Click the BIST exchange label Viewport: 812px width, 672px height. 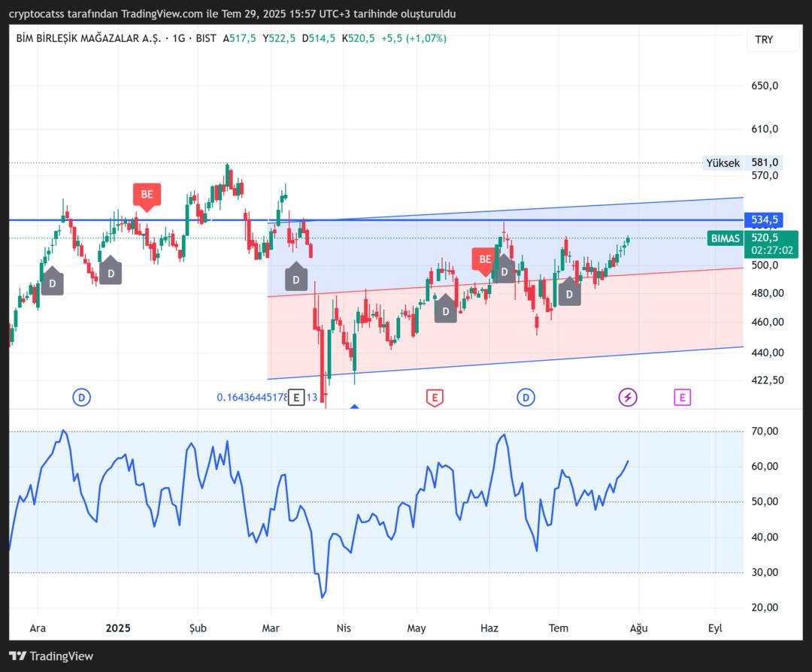(x=206, y=38)
